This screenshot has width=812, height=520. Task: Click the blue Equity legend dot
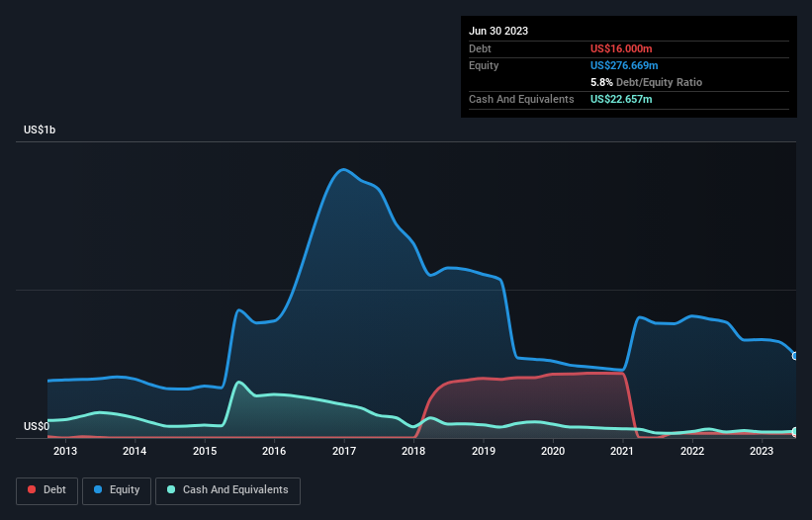[x=98, y=489]
